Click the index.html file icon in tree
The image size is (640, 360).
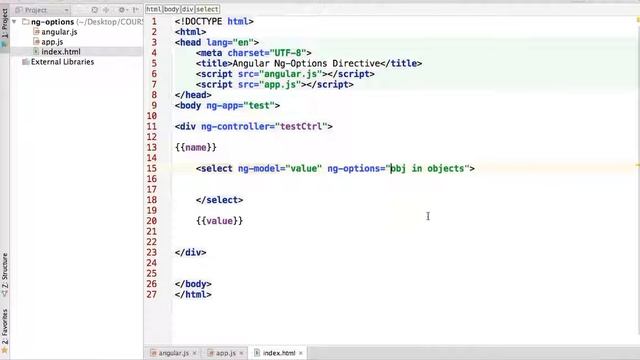tap(36, 51)
